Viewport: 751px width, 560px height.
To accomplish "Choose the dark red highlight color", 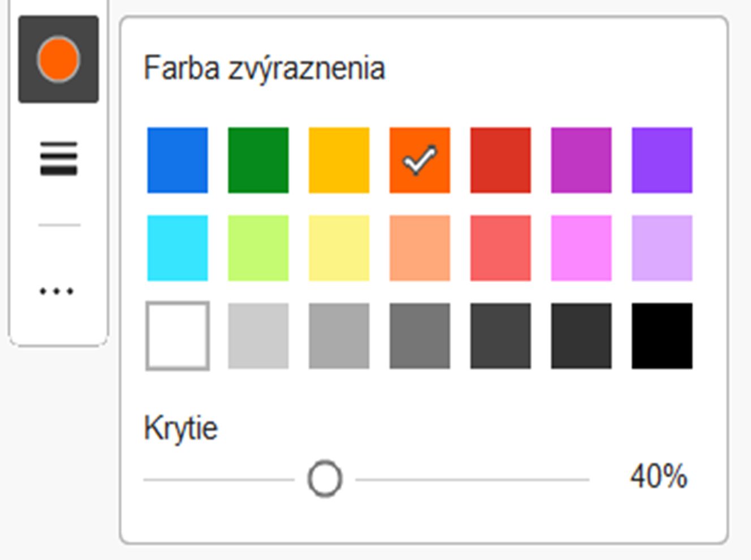I will 500,160.
